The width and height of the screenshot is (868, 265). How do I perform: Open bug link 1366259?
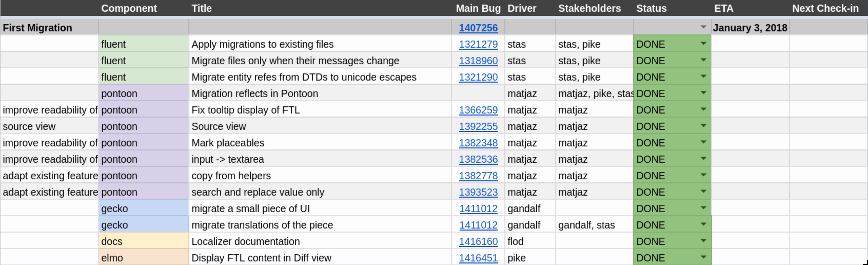tap(478, 110)
